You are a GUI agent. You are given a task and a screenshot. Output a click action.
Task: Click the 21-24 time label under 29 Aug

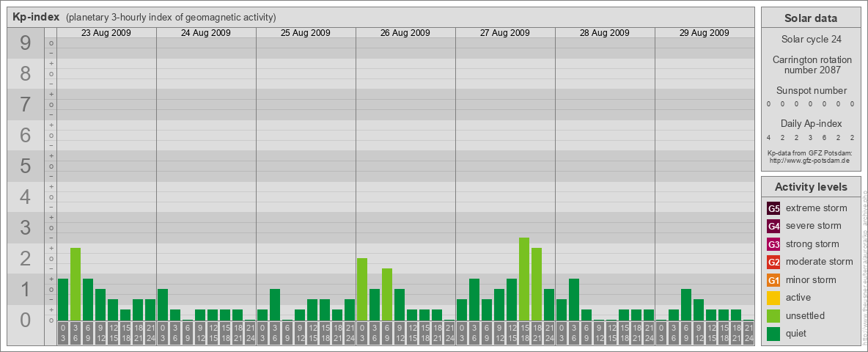click(749, 333)
